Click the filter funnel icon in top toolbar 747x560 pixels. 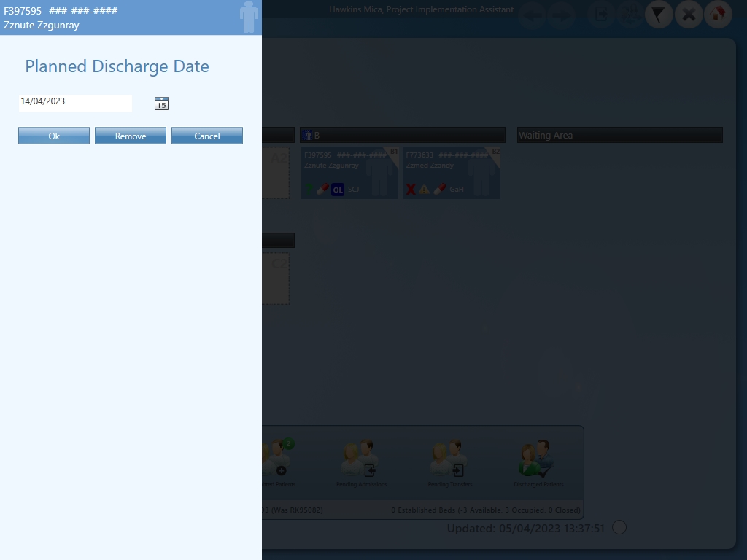[659, 15]
